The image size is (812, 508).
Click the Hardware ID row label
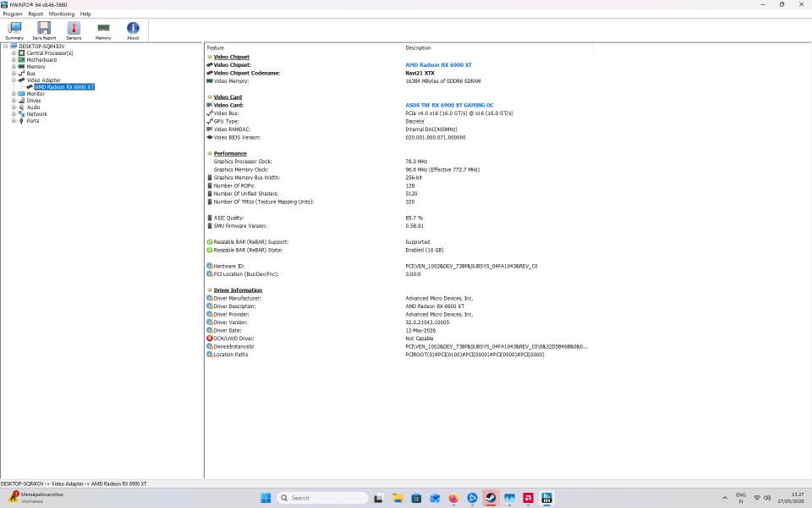click(x=229, y=266)
